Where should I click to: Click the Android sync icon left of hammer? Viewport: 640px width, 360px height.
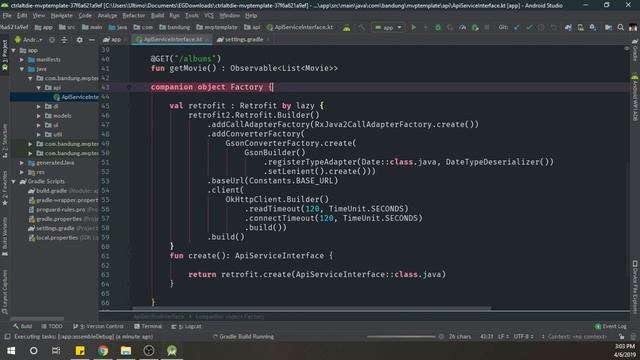click(347, 27)
